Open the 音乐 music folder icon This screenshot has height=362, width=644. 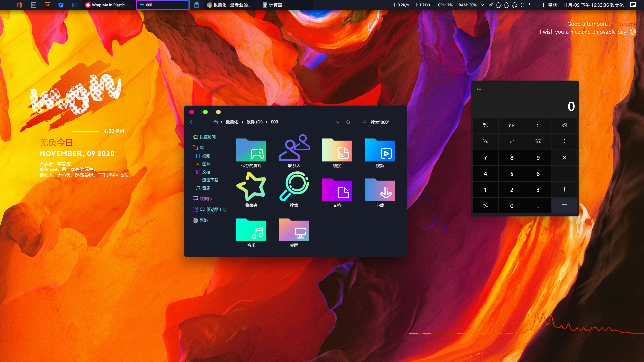(251, 230)
